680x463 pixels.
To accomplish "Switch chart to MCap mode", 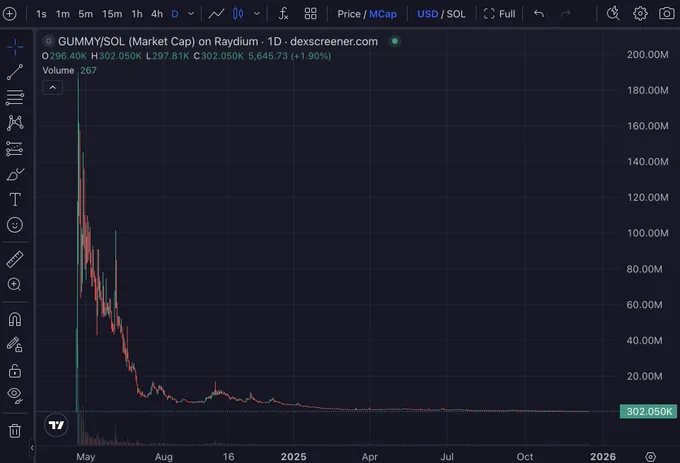I will coord(382,14).
